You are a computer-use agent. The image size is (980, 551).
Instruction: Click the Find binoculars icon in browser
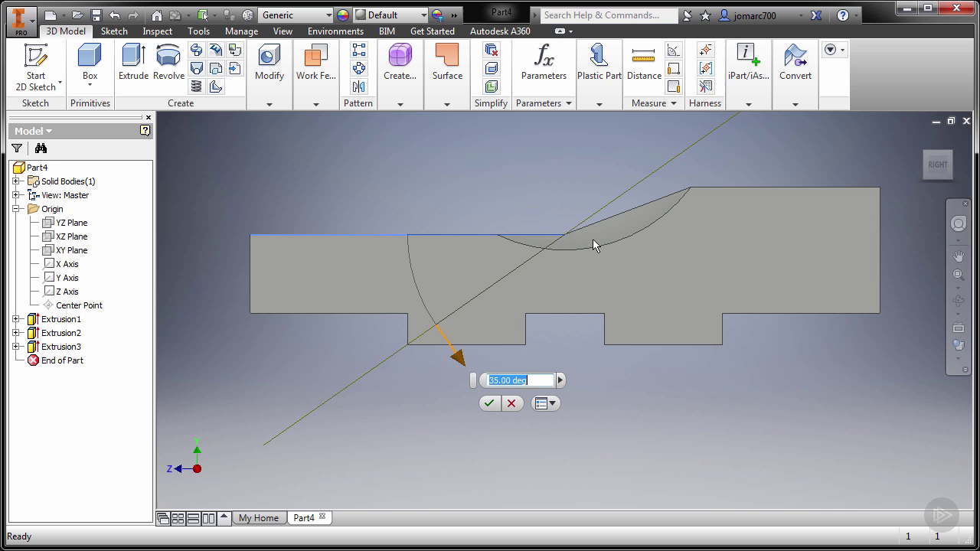(x=41, y=148)
